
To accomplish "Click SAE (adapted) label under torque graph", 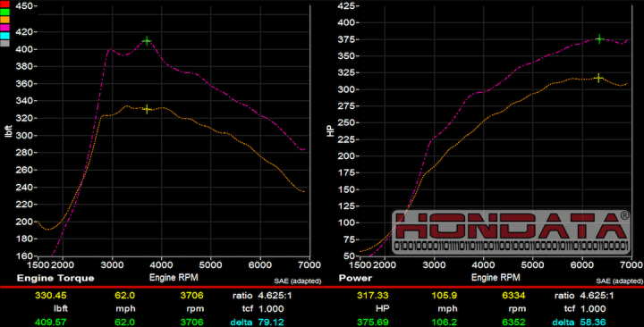I will pos(297,281).
